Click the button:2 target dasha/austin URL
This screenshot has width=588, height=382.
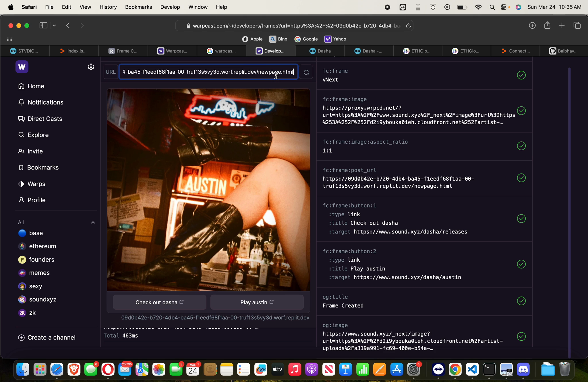pos(407,277)
